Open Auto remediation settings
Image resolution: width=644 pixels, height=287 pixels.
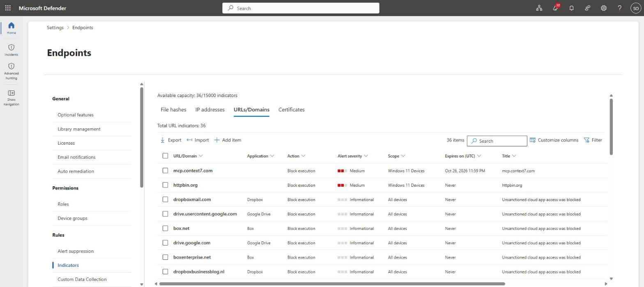pos(76,171)
